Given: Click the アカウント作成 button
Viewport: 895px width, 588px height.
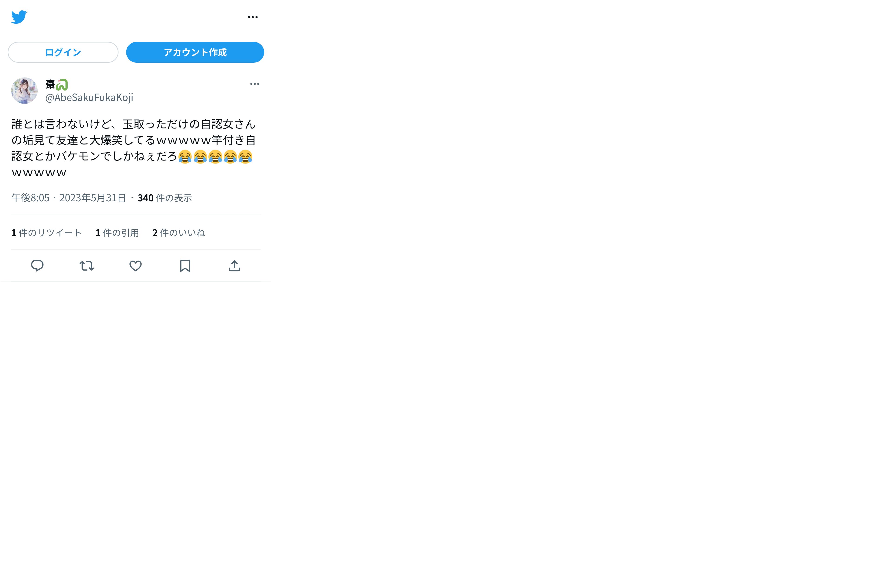Looking at the screenshot, I should [195, 52].
